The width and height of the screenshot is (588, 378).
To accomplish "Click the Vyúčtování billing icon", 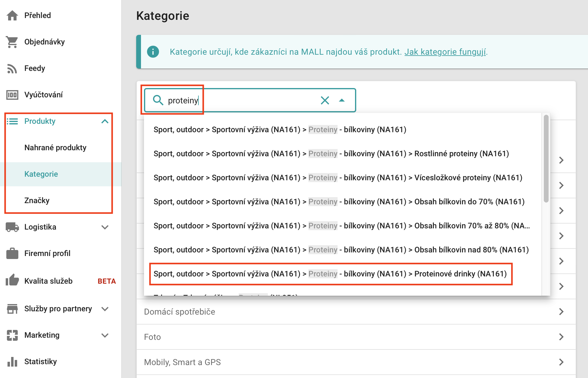I will pos(12,95).
